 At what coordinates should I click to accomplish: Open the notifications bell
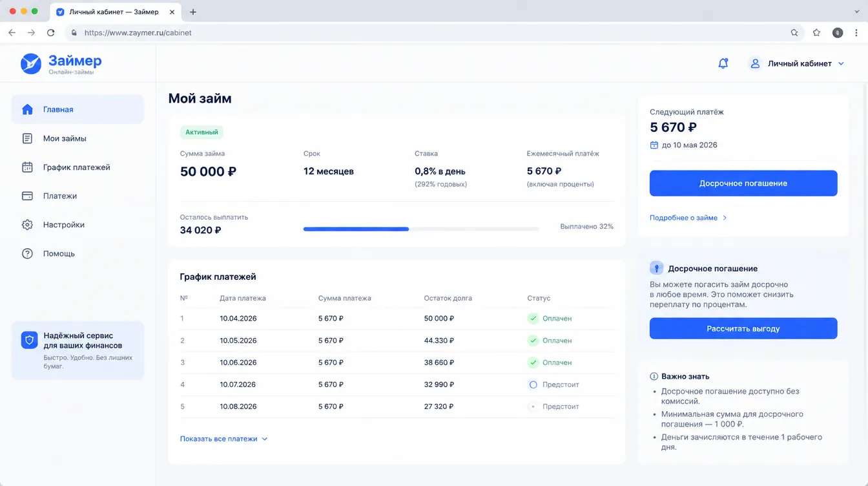(723, 63)
